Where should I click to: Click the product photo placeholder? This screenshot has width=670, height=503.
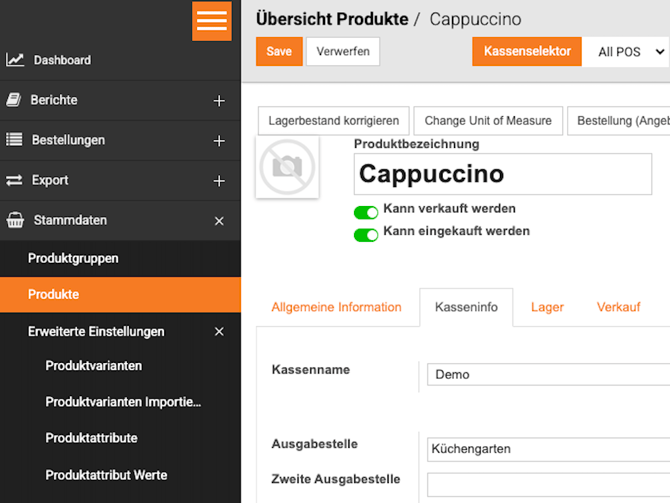(x=287, y=167)
